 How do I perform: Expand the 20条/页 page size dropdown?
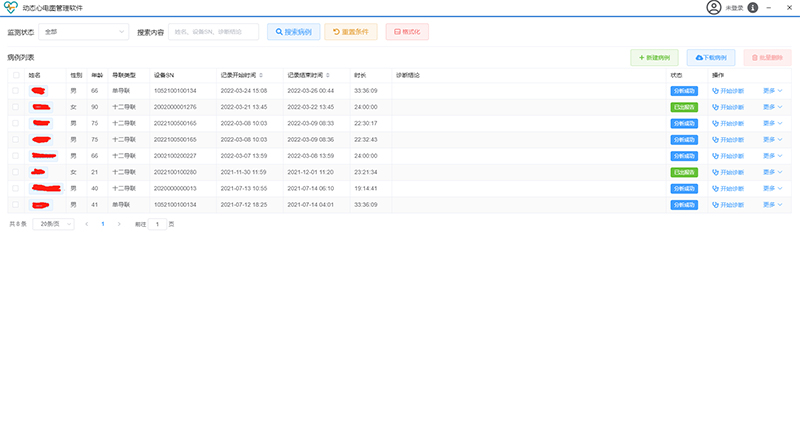click(54, 224)
